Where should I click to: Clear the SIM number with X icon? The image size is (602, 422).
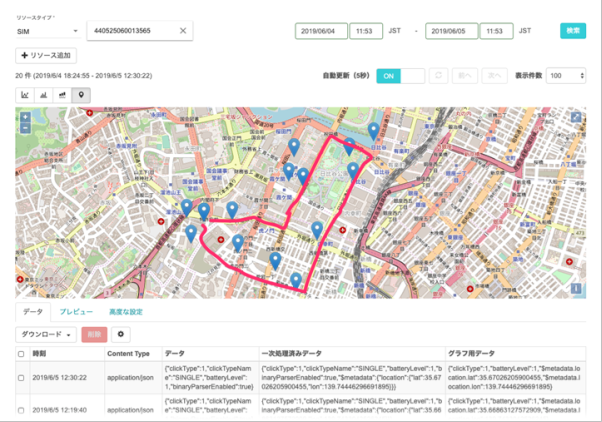[x=182, y=31]
